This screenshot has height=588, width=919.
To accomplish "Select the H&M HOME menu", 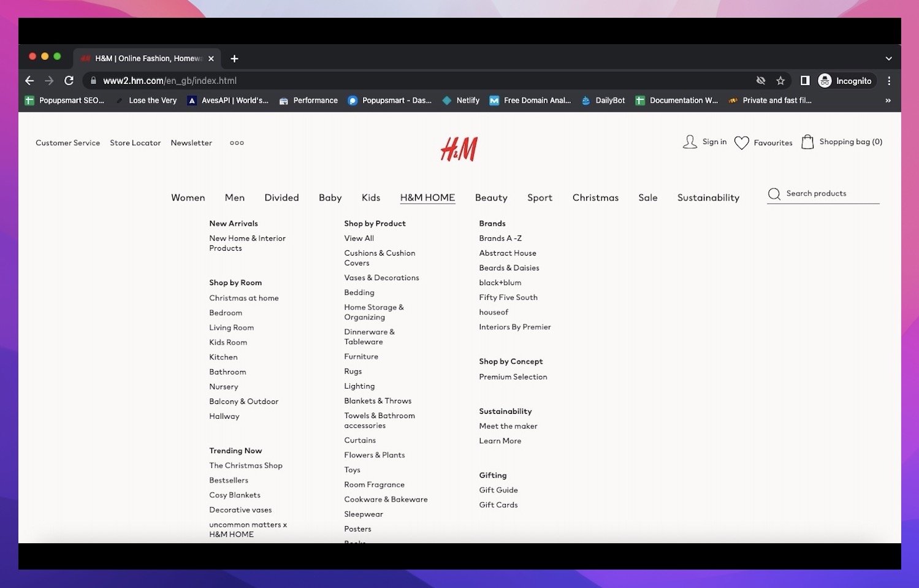I will [x=427, y=197].
